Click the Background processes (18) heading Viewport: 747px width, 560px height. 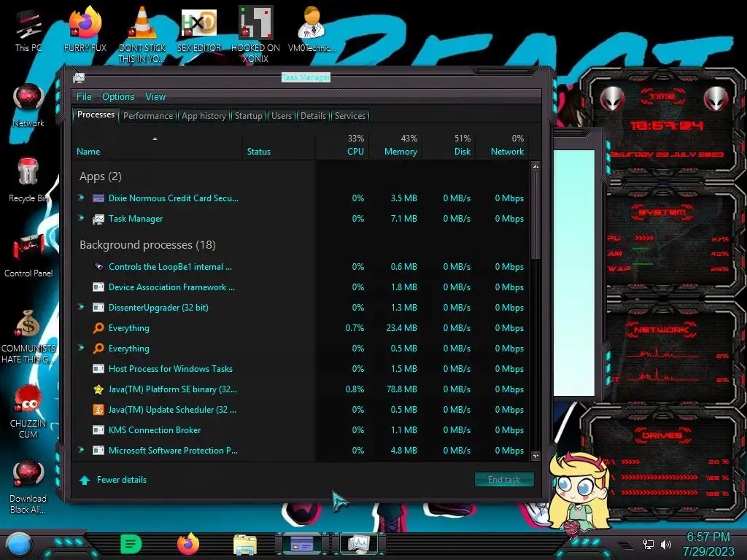point(147,245)
